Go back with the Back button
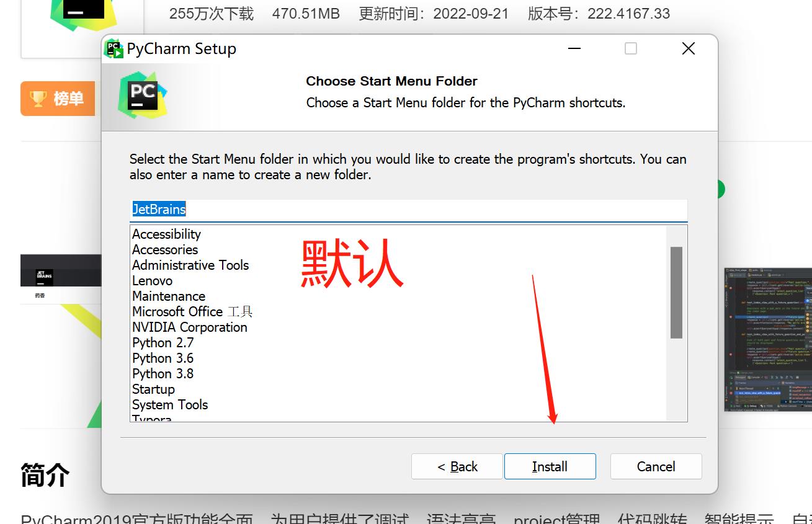 (x=457, y=466)
